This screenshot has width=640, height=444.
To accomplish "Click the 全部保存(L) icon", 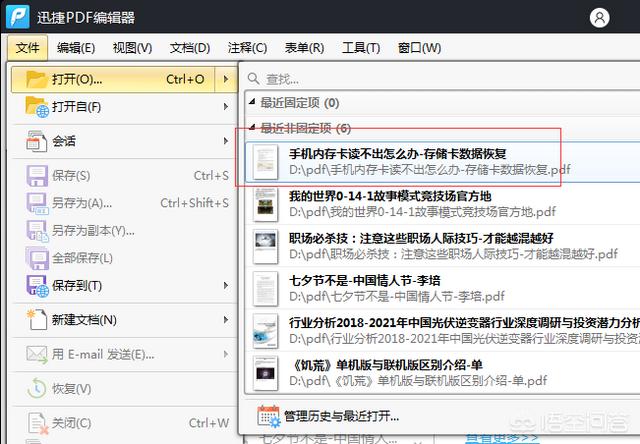I will coord(37,258).
